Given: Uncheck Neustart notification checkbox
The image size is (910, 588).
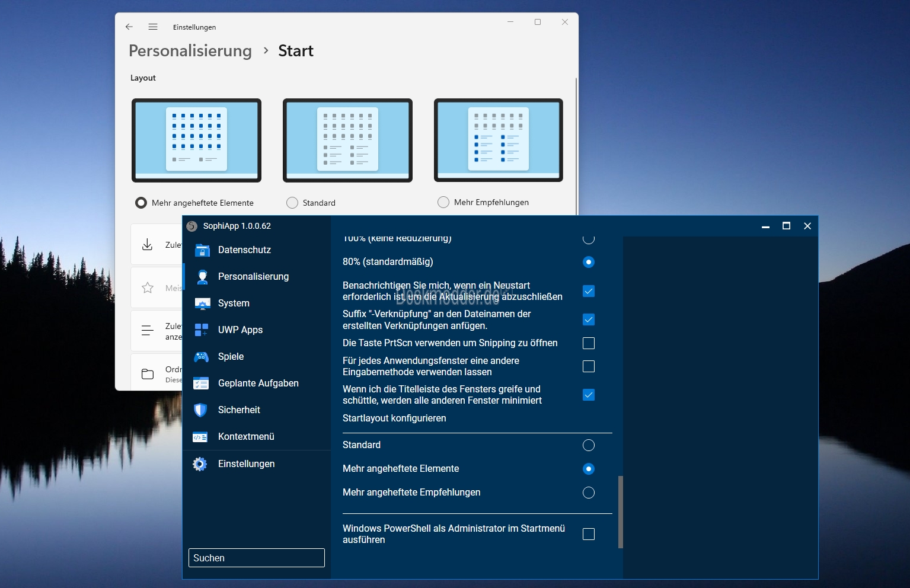Looking at the screenshot, I should 589,291.
